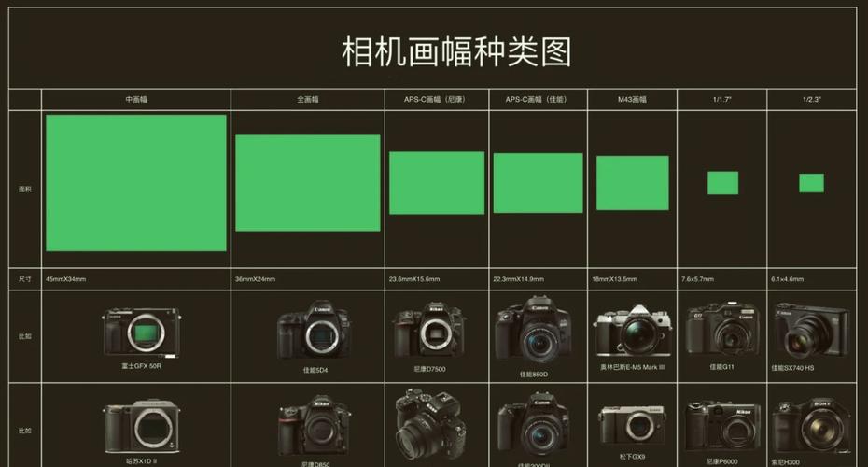This screenshot has width=868, height=467.
Task: Click the M43画幅 column header
Action: coord(632,99)
